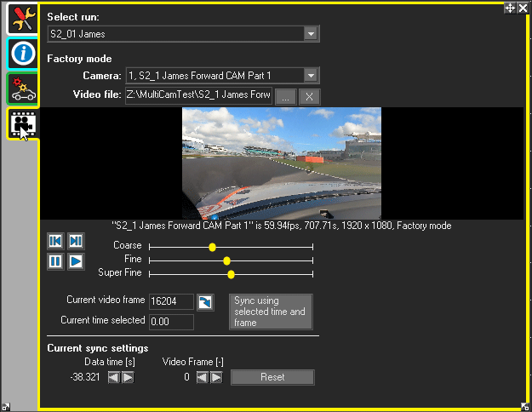The height and width of the screenshot is (412, 532).
Task: Jump to the start of the video
Action: (x=55, y=242)
